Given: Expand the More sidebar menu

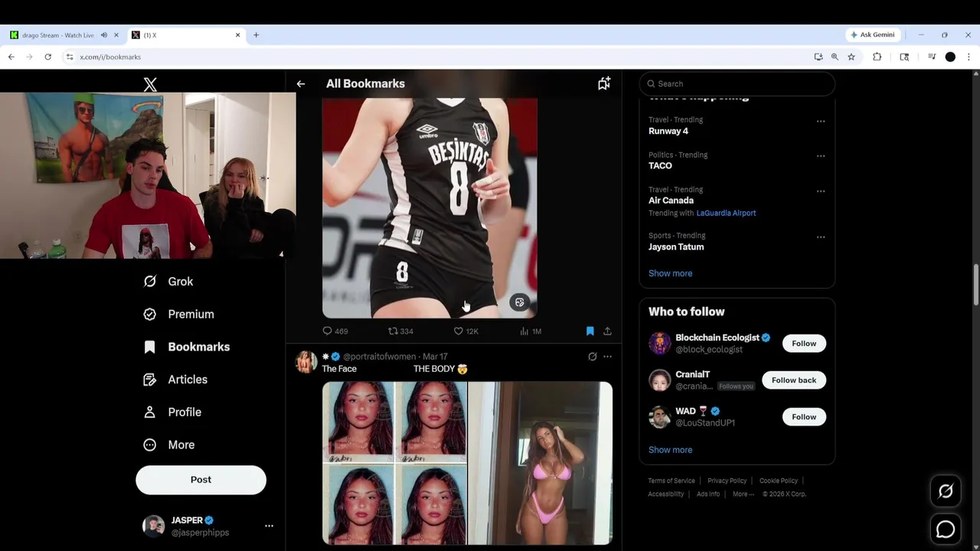Looking at the screenshot, I should (x=169, y=445).
